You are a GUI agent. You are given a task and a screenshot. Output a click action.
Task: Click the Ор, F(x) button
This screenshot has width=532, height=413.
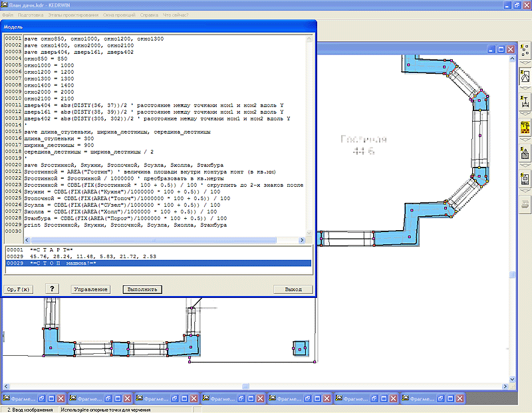[19, 289]
